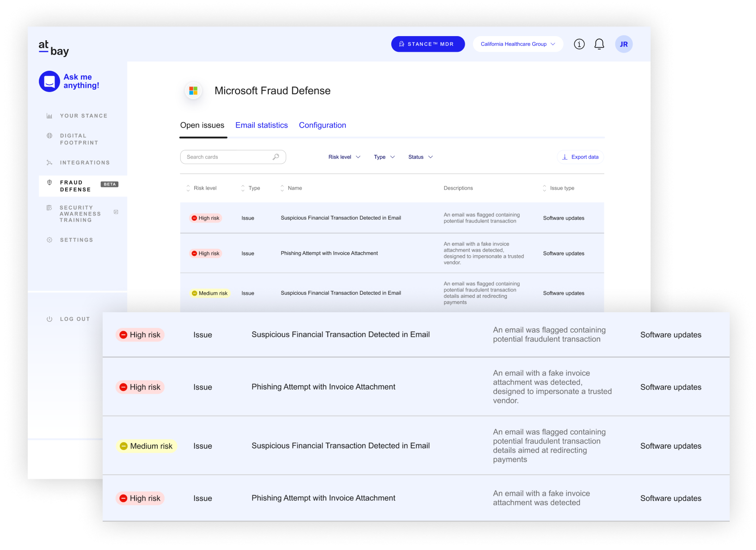Open Security Awareness Training menu item
Viewport: 756px width, 550px height.
[80, 214]
